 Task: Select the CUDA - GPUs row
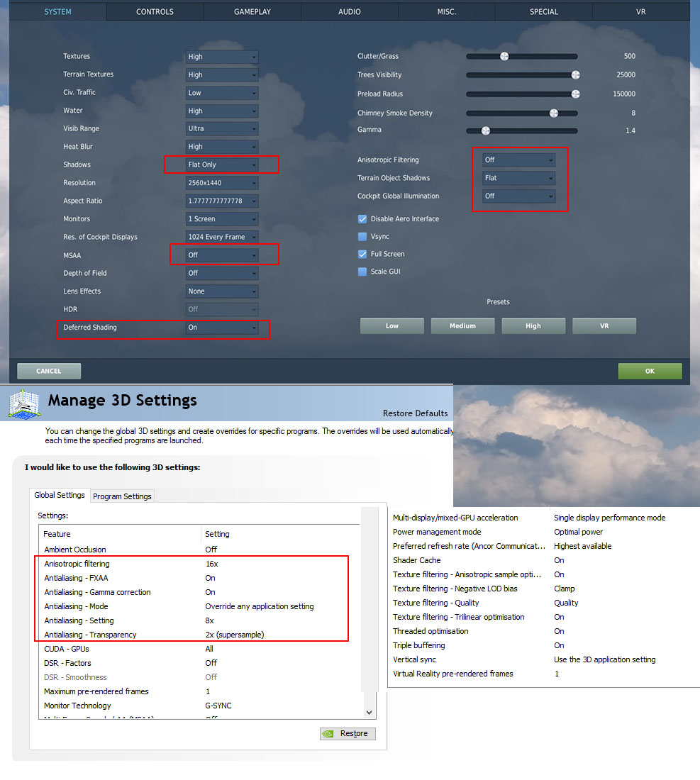pyautogui.click(x=199, y=649)
